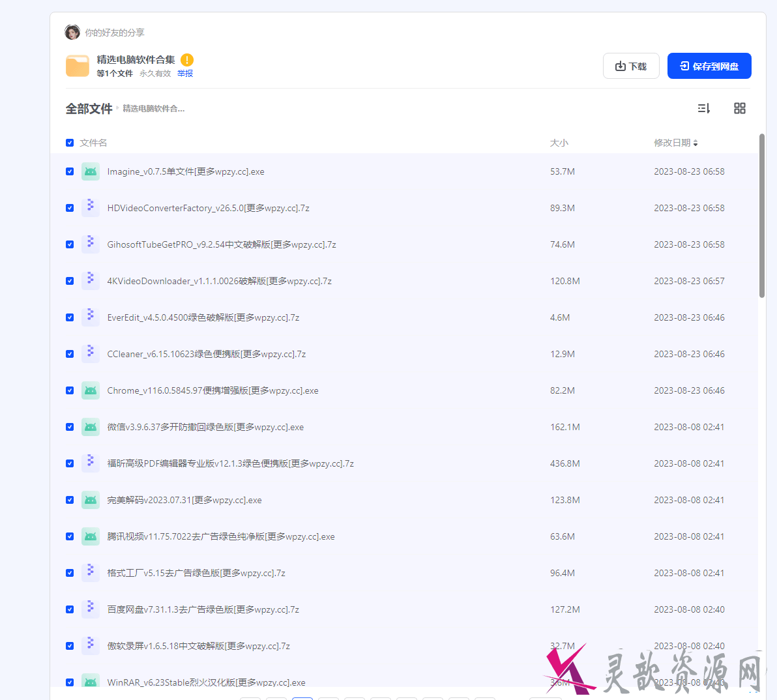Click the 436.8M size value
The image size is (777, 700).
(565, 463)
